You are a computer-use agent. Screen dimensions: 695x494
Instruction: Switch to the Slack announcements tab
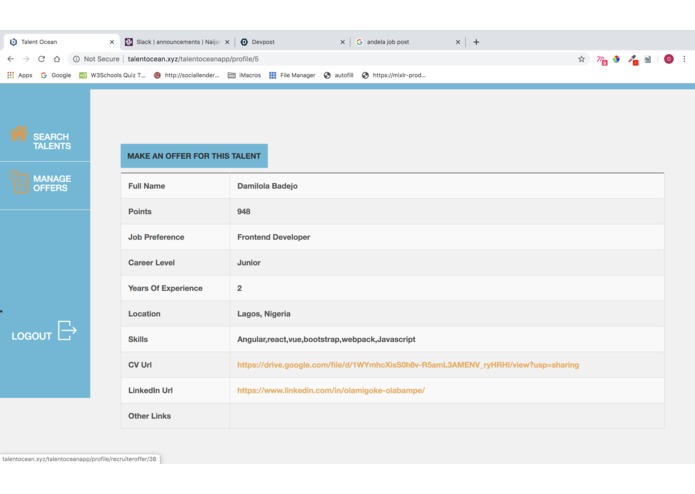coord(177,42)
